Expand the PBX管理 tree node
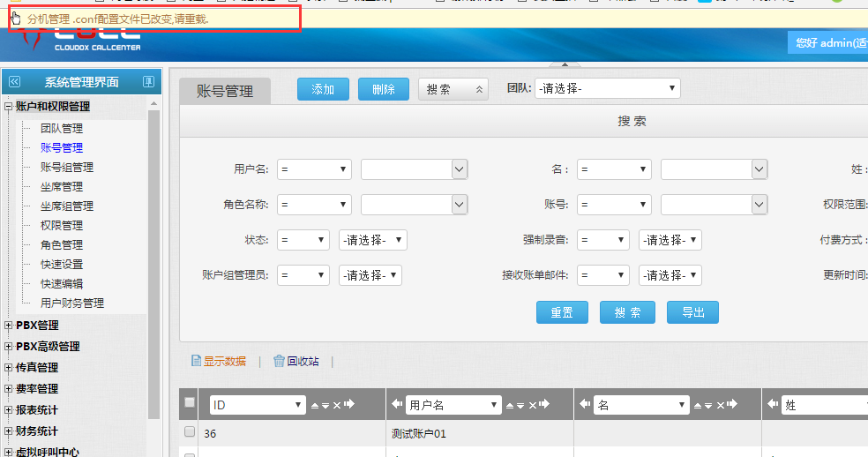The height and width of the screenshot is (457, 868). click(9, 326)
